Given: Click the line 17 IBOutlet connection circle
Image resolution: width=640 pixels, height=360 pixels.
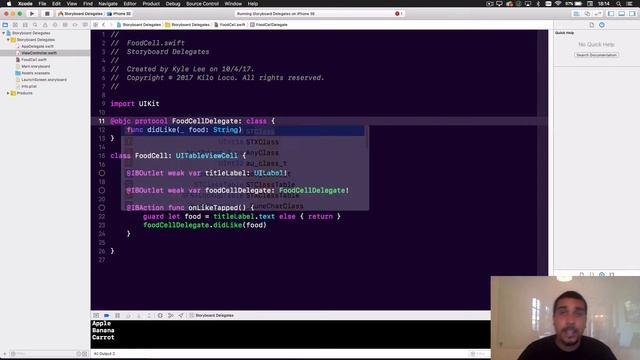Looking at the screenshot, I should click(x=102, y=173).
